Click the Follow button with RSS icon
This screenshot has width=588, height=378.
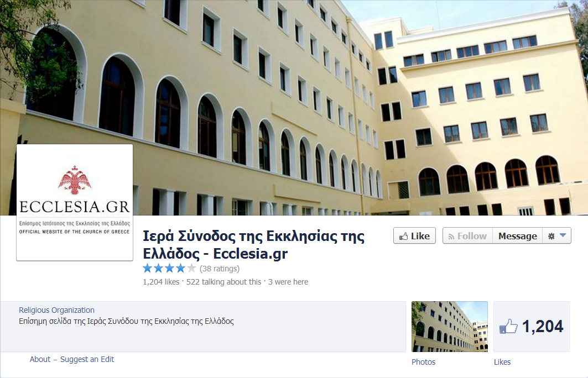(467, 236)
